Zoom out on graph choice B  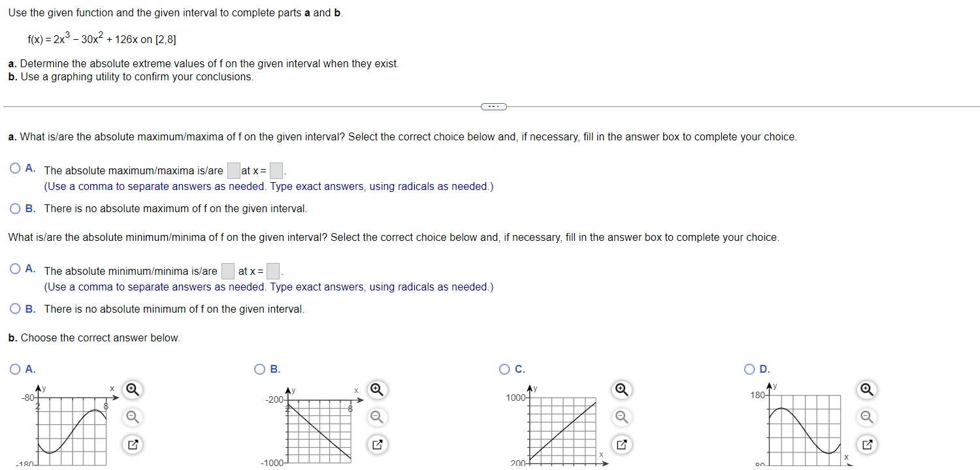376,416
